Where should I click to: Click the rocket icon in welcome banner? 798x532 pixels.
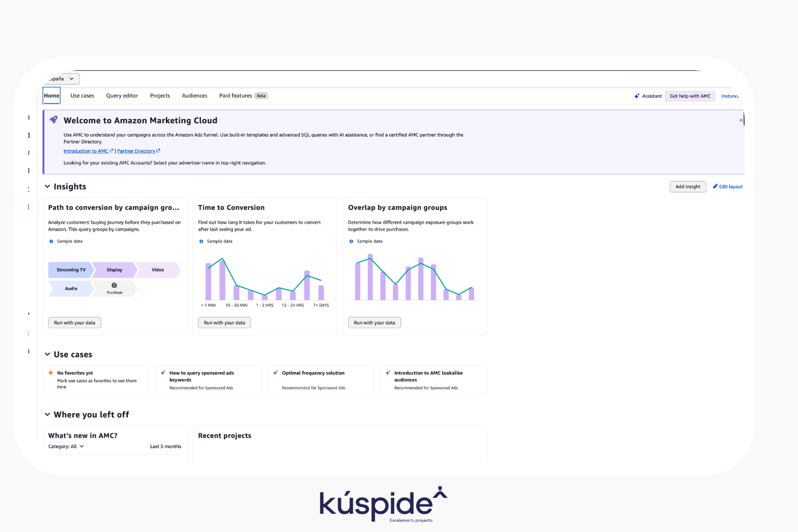[x=54, y=120]
